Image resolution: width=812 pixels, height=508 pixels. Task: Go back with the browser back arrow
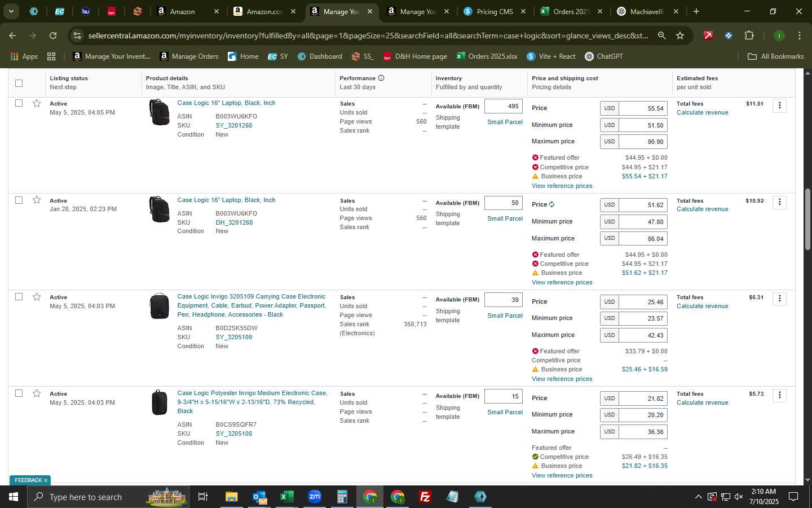pyautogui.click(x=12, y=36)
